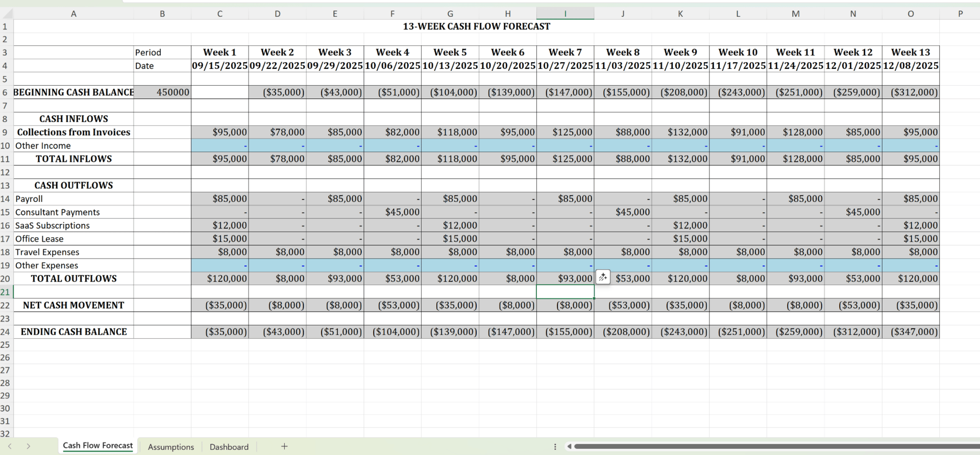Select Week 6 Travel Expenses $8,000

coord(508,252)
